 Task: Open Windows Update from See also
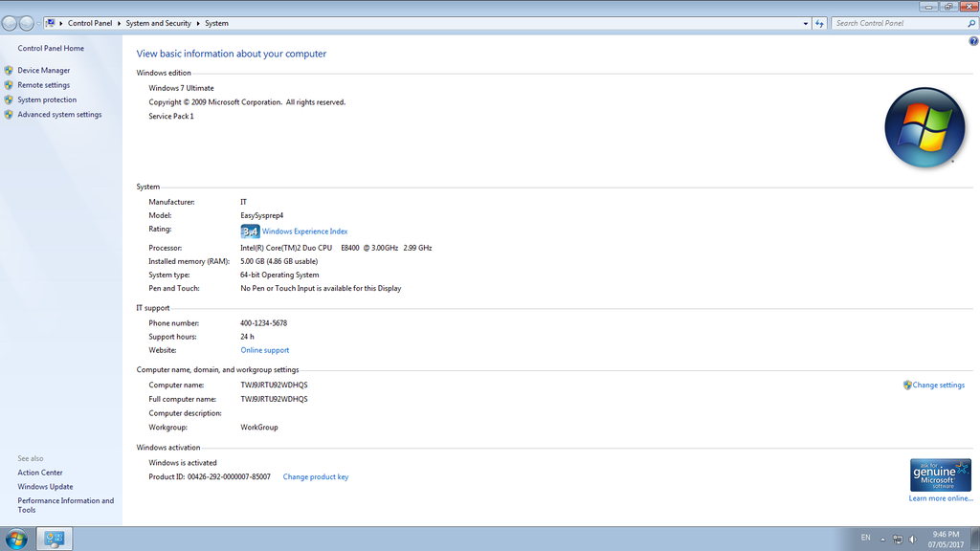coord(45,487)
